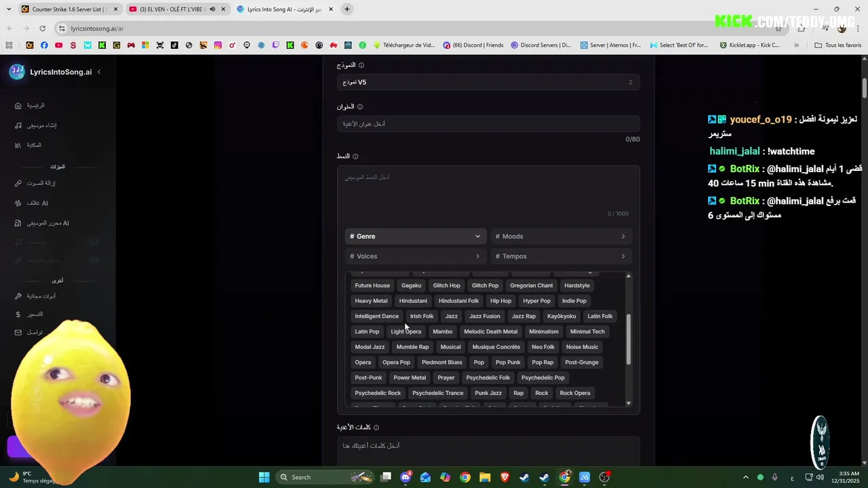Open the Kicklet.app bookmark

click(x=749, y=45)
